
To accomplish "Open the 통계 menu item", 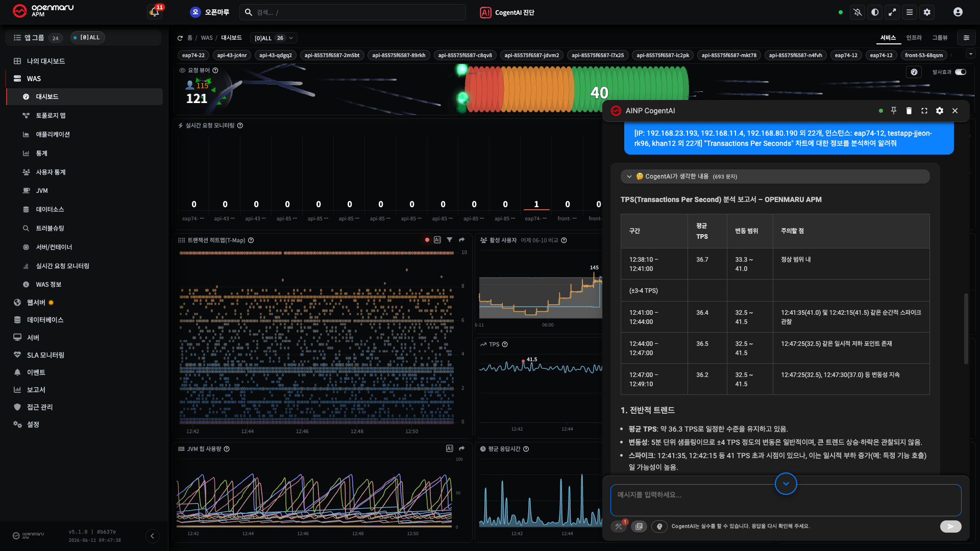I will [x=41, y=154].
